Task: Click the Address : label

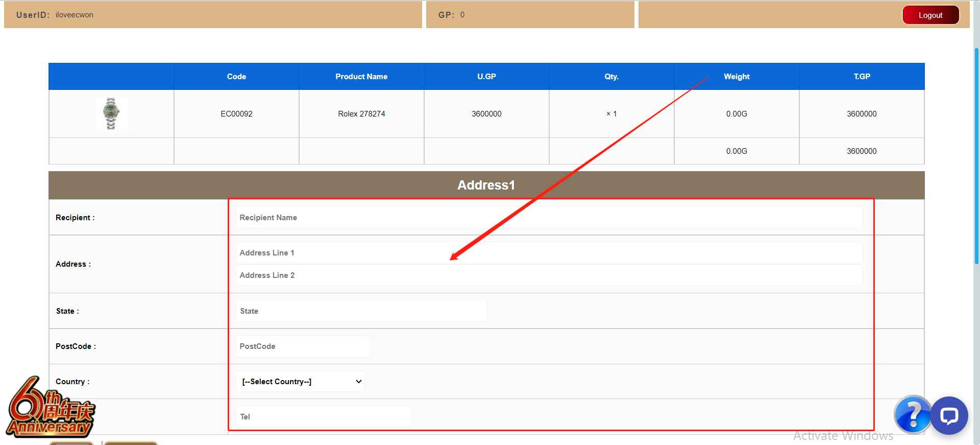Action: coord(73,264)
